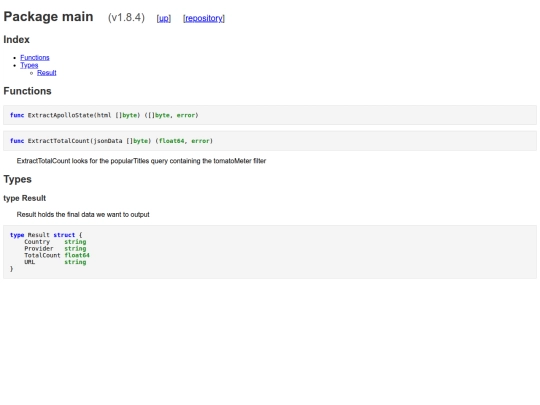Viewport: 540px width, 405px height.
Task: Jump to Types in the index
Action: [x=29, y=65]
